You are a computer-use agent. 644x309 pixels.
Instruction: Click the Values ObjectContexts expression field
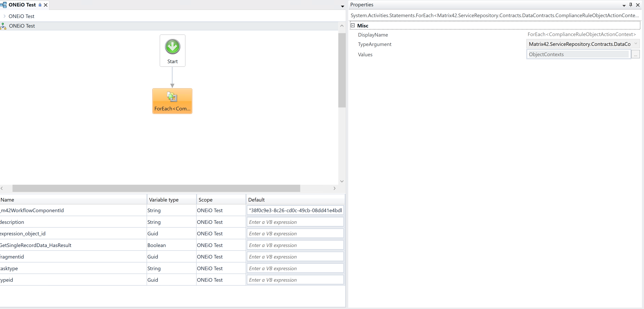point(578,54)
